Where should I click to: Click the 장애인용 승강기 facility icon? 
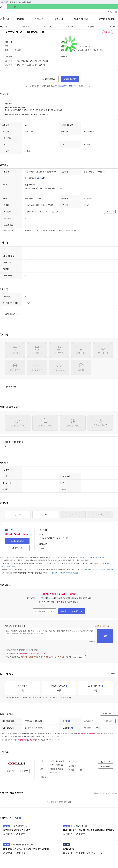45,423
